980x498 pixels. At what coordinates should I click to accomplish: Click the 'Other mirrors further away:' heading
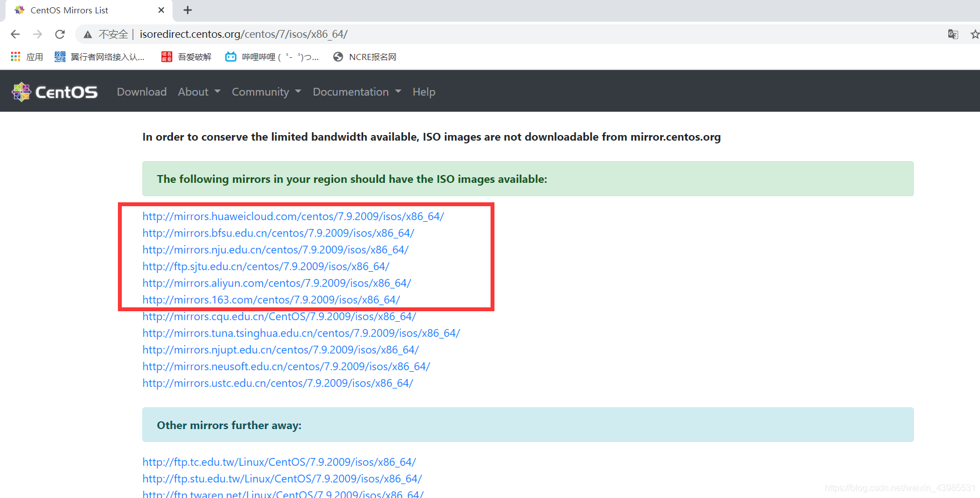click(x=229, y=425)
